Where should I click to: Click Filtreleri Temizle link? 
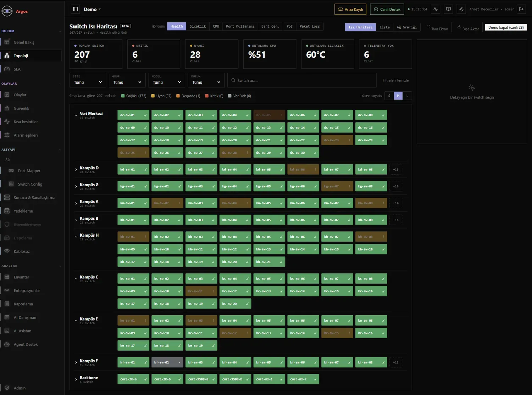click(395, 80)
